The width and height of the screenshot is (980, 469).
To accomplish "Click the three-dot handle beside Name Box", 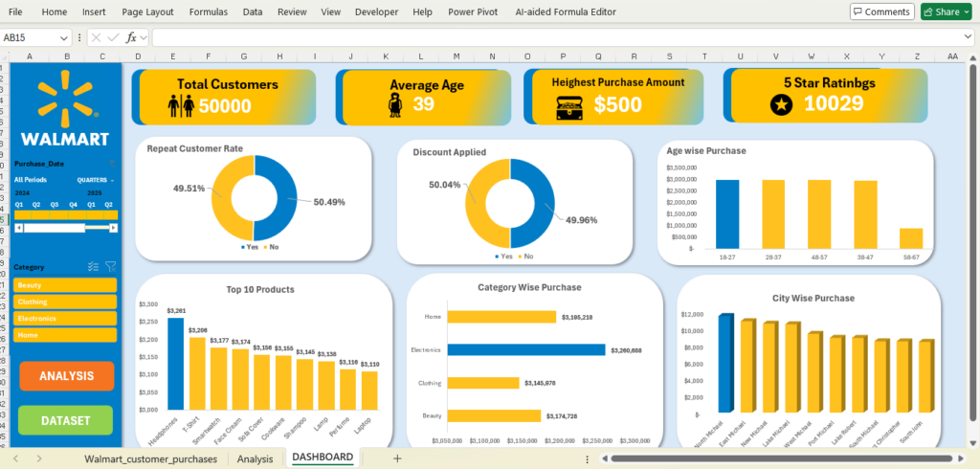I will tap(79, 37).
